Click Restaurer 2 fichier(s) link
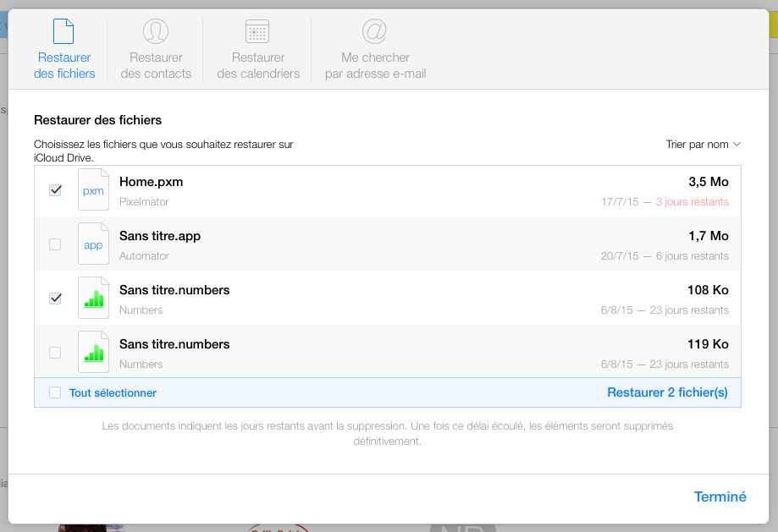This screenshot has height=532, width=778. coord(667,392)
